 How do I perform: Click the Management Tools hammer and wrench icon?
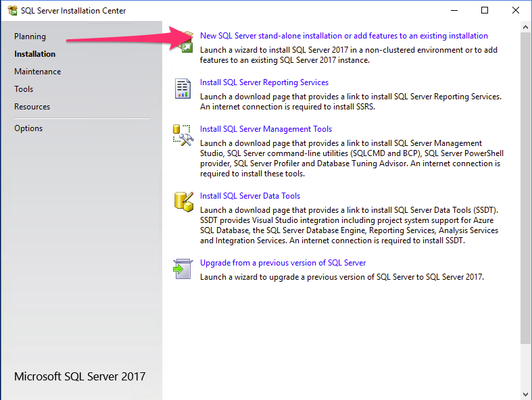(x=183, y=135)
